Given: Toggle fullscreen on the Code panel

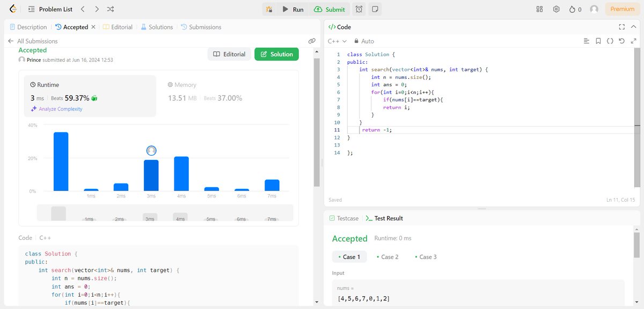Looking at the screenshot, I should coord(621,27).
